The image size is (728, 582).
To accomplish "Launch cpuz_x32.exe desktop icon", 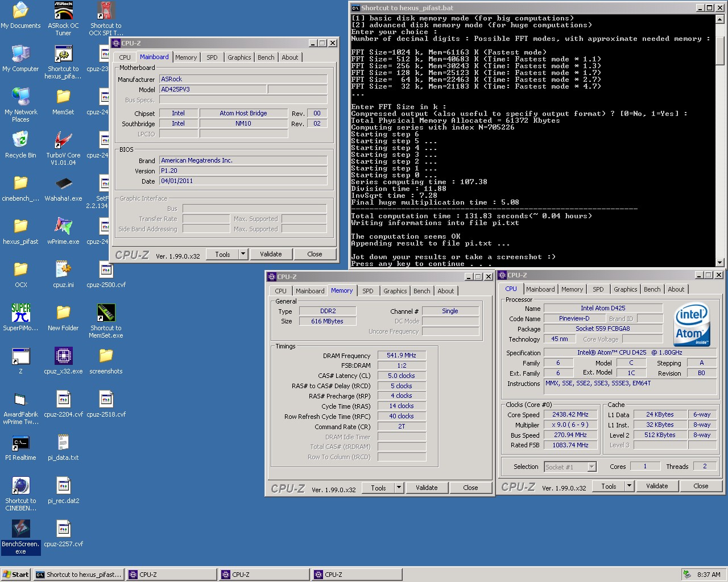I will point(63,361).
